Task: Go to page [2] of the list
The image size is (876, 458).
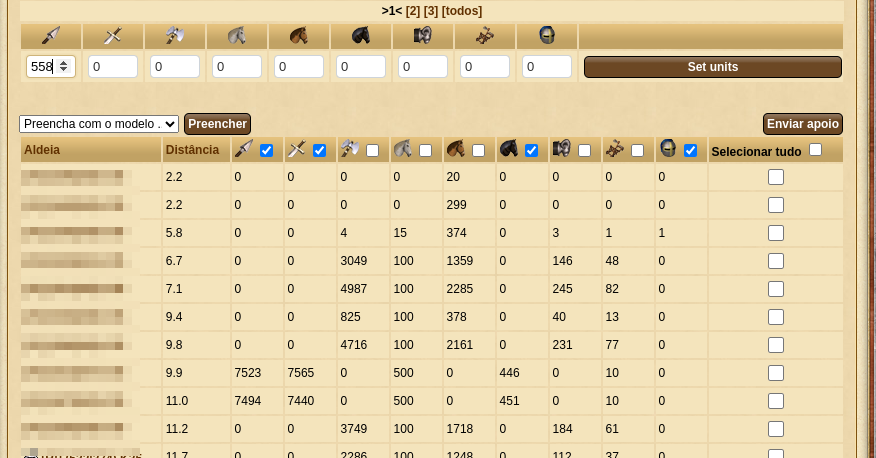Action: click(x=412, y=11)
